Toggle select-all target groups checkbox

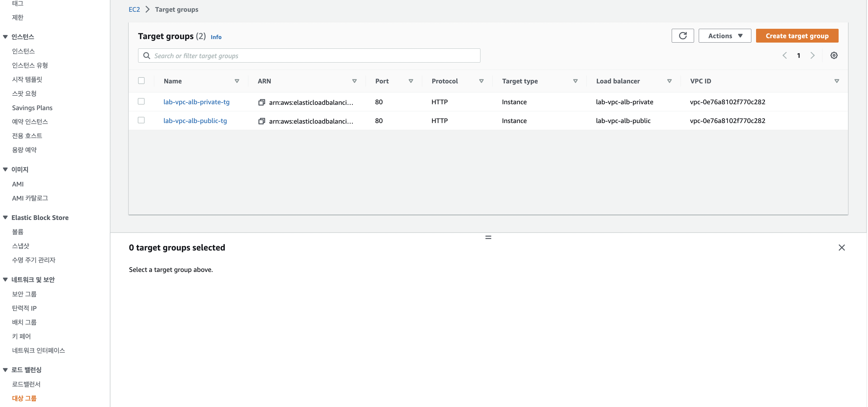pos(141,81)
